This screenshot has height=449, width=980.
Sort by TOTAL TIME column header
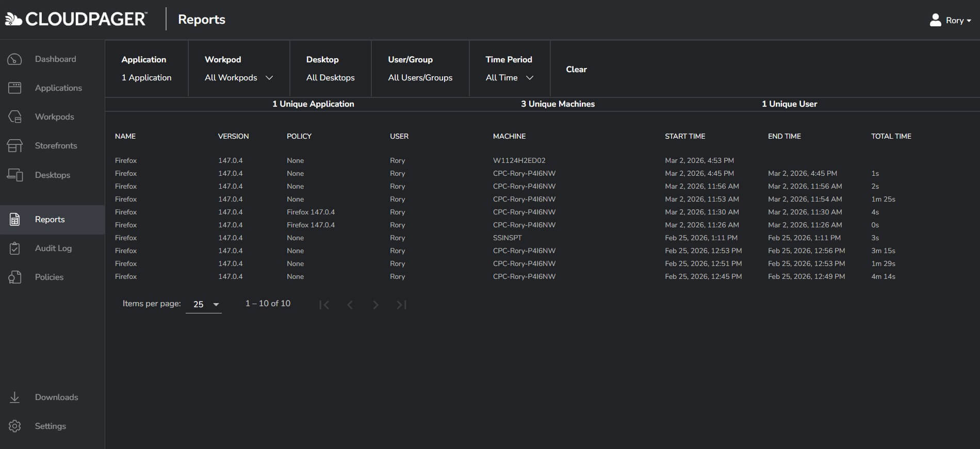pyautogui.click(x=891, y=136)
